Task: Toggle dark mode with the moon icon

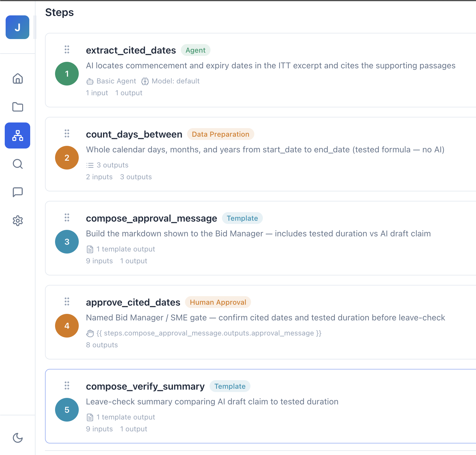Action: [18, 438]
